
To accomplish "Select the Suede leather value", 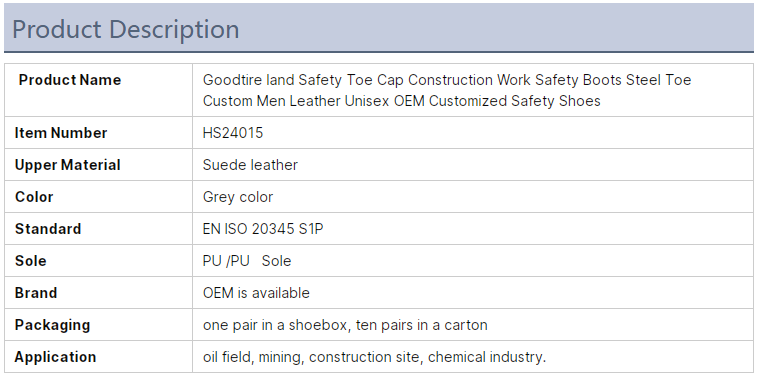I will 250,165.
